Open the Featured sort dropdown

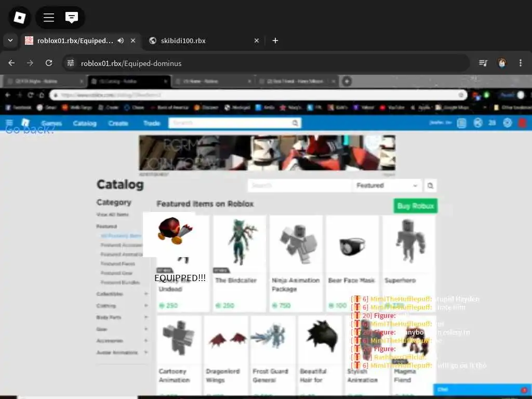[387, 185]
